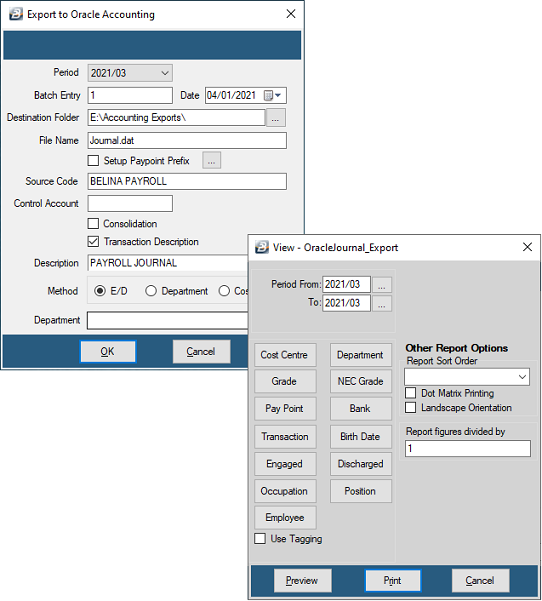
Task: Click OK in Export to Oracle Accounting
Action: [x=108, y=351]
